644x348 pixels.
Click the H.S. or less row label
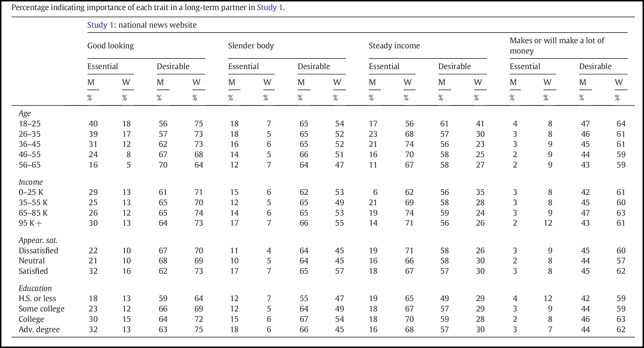(37, 298)
